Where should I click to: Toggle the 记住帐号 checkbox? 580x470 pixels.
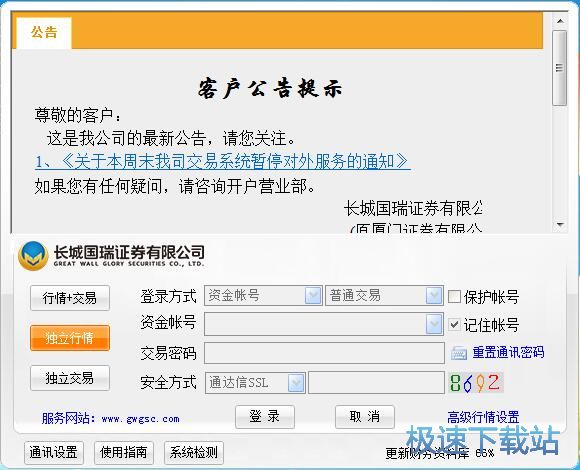454,324
